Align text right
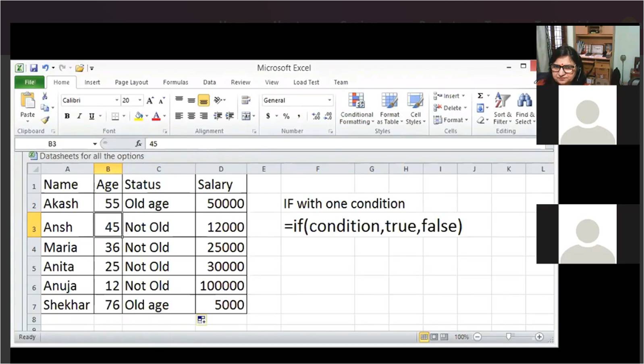This screenshot has width=644, height=364. 204,116
